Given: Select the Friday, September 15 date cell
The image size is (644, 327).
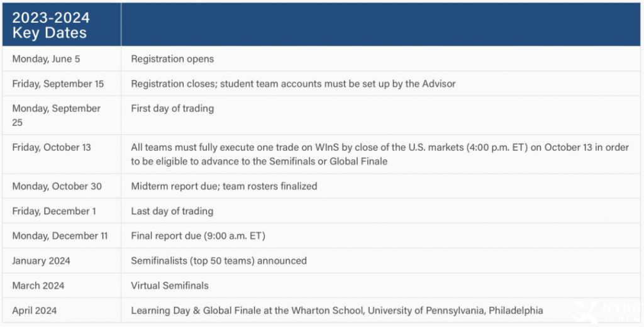Looking at the screenshot, I should point(62,84).
